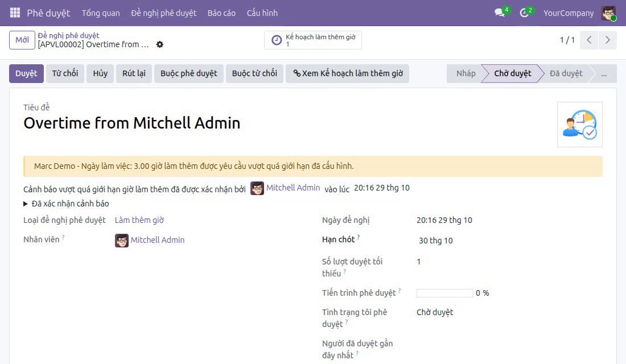Show help for Người đã duyệt gần đây nhất
Viewport: 626px width, 364px height.
(357, 353)
